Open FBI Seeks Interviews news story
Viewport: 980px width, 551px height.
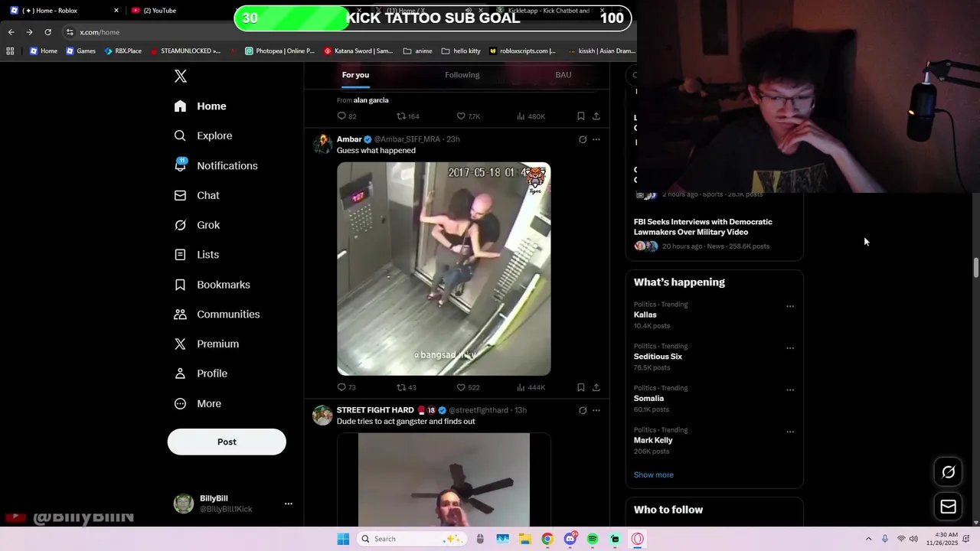click(x=703, y=227)
